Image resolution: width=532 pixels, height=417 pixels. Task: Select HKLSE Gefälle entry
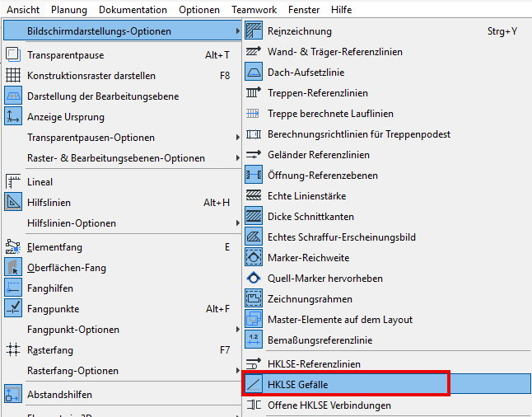point(297,384)
